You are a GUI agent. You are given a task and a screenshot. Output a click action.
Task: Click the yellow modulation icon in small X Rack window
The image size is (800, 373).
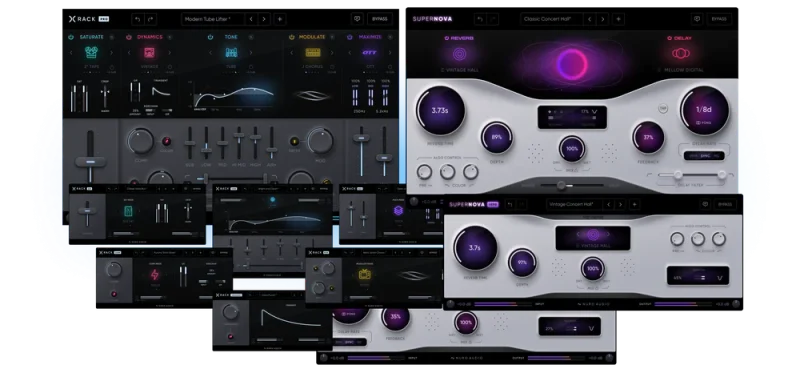(365, 275)
